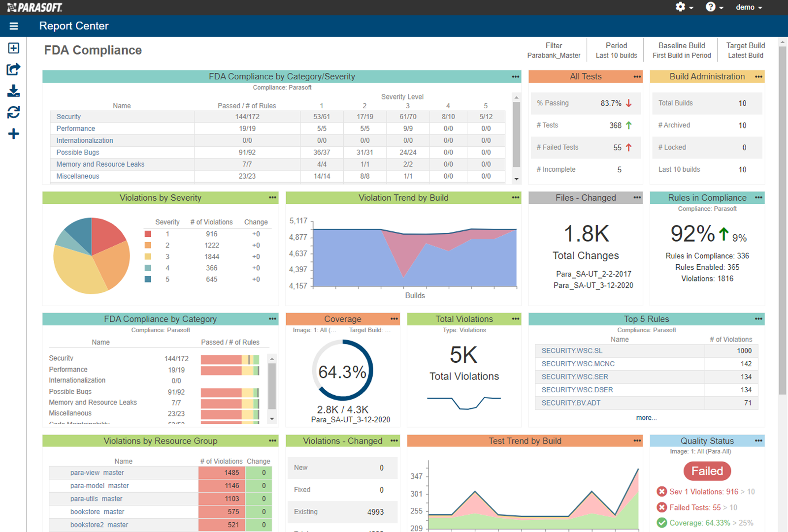The height and width of the screenshot is (532, 788).
Task: Refresh the dashboard using refresh icon
Action: 14,112
